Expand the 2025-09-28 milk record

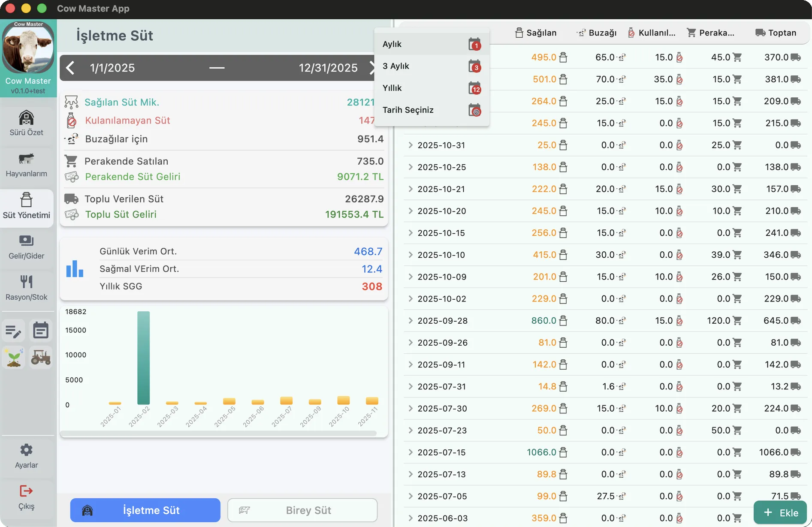411,321
